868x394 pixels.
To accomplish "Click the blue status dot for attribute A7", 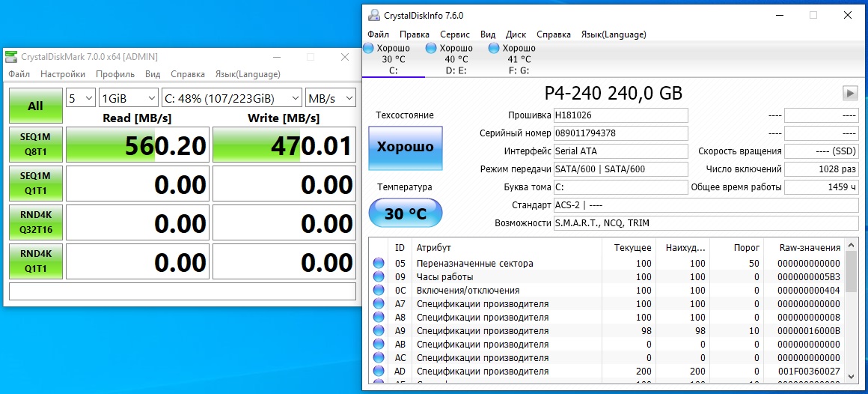I will [379, 303].
